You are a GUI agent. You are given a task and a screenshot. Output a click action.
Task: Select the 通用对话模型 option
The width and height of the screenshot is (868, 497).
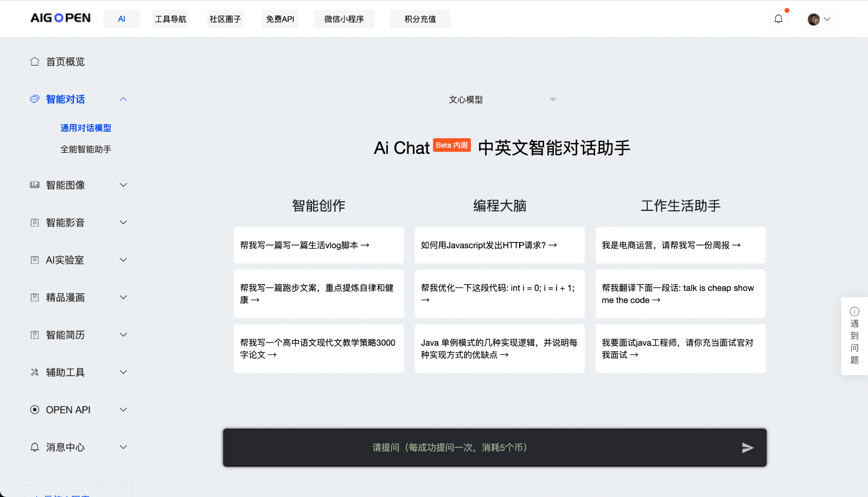[85, 128]
